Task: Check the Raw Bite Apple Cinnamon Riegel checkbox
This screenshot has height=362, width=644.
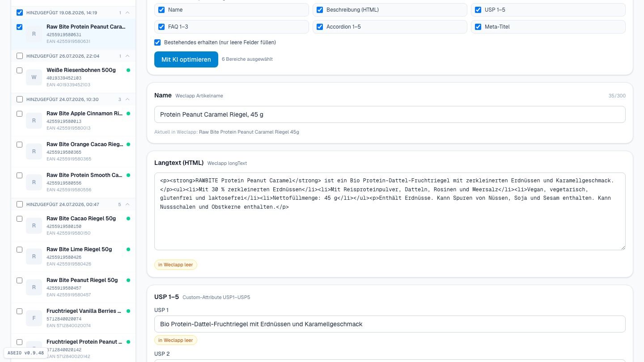Action: tap(19, 114)
